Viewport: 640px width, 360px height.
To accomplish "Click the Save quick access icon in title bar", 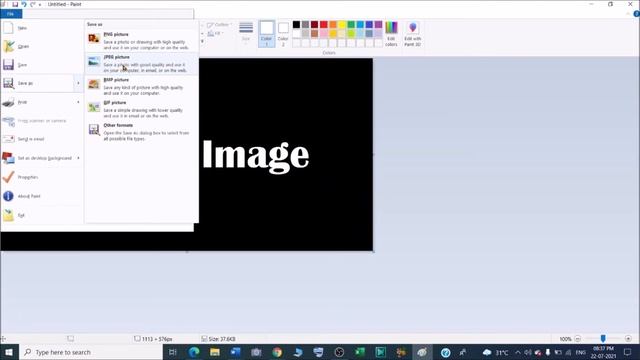I will click(x=15, y=4).
